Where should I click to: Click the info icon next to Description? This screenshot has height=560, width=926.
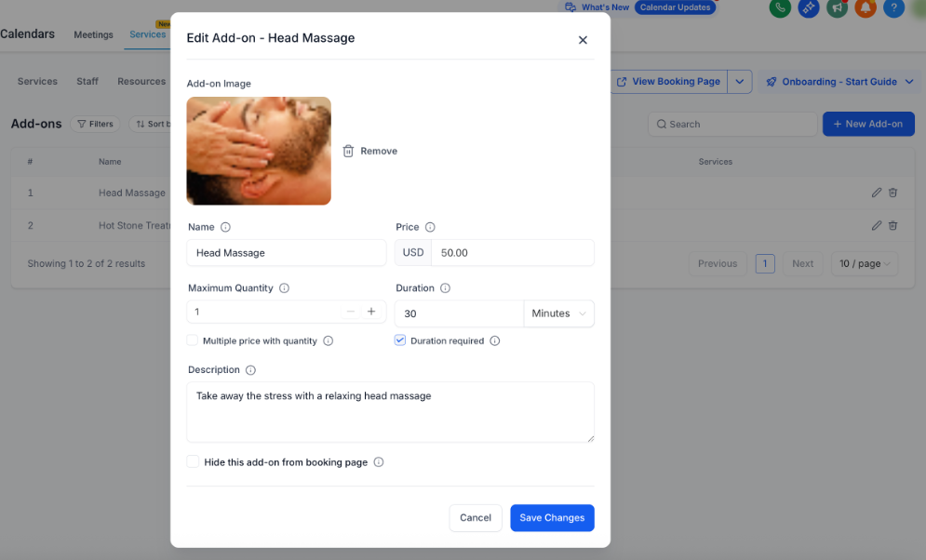(x=250, y=370)
